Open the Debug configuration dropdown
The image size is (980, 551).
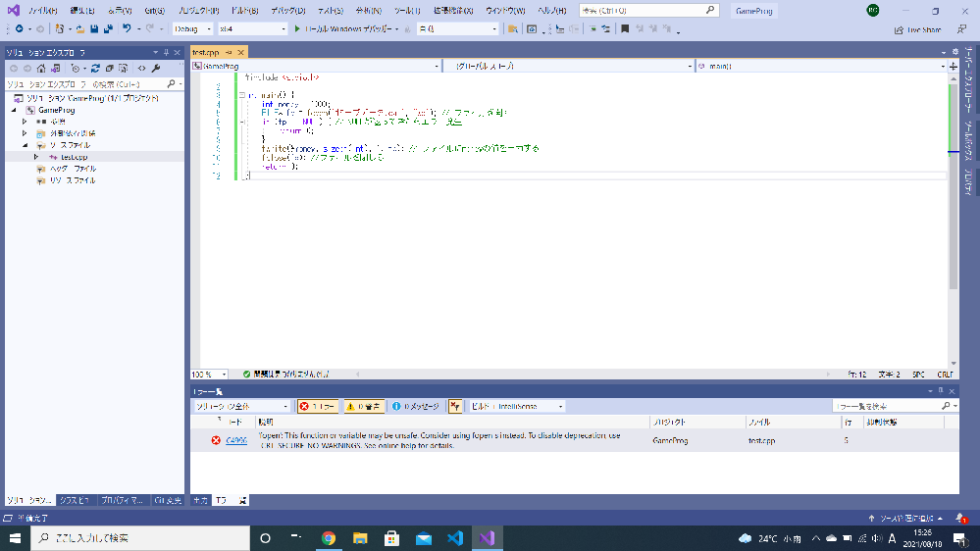pos(192,29)
